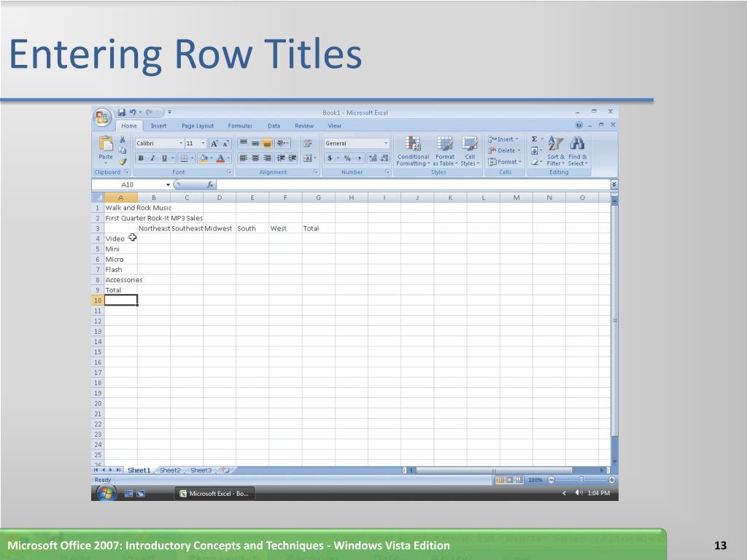Screen dimensions: 747x560
Task: Open the Review ribbon tab
Action: tap(304, 125)
